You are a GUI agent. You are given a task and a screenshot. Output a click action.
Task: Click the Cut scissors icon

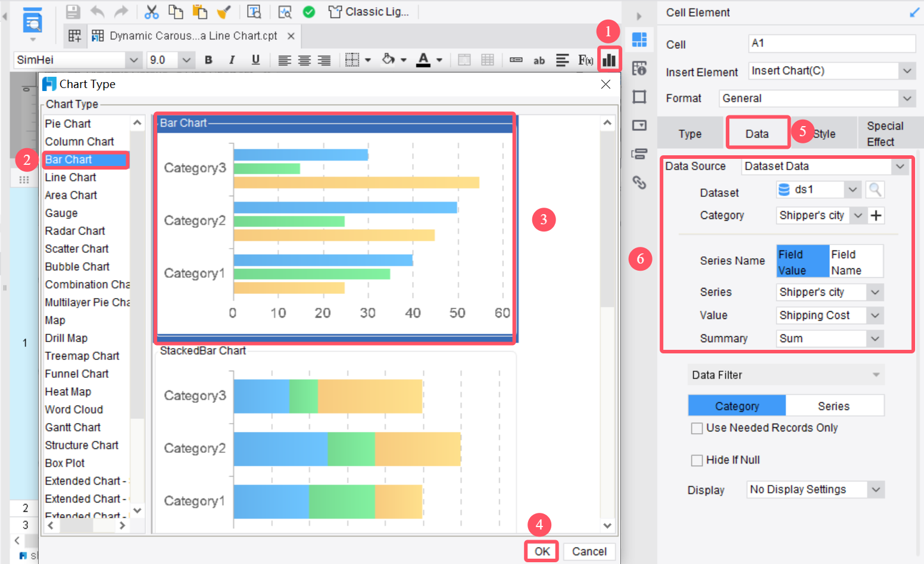coord(152,12)
